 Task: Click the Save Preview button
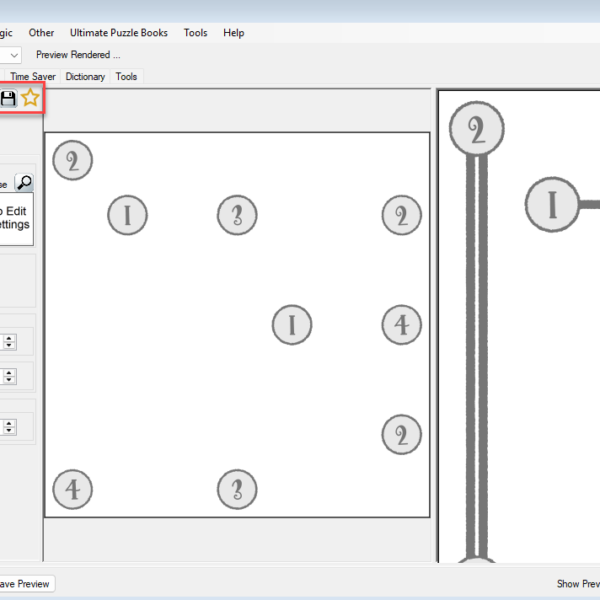[26, 584]
